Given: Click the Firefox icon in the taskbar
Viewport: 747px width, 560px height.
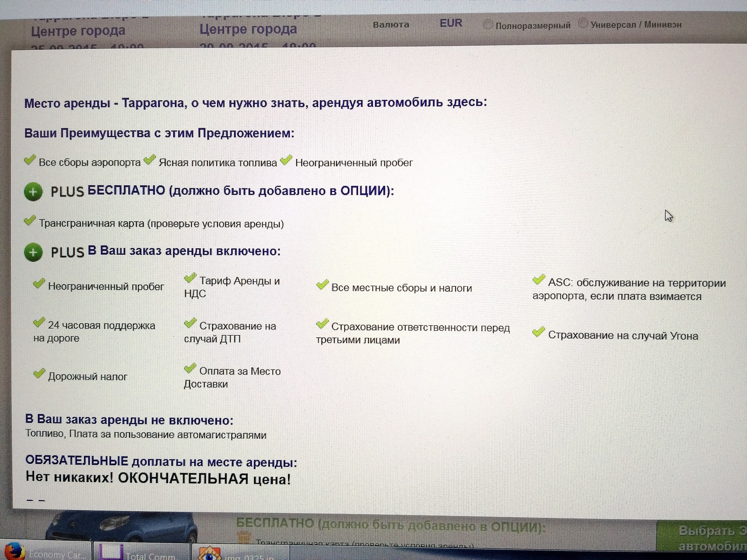Looking at the screenshot, I should 13,552.
